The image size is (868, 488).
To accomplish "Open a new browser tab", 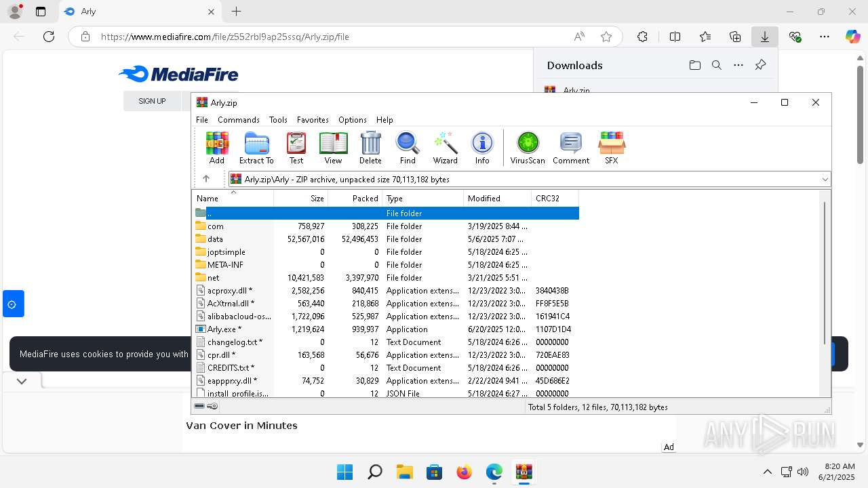I will (x=236, y=12).
